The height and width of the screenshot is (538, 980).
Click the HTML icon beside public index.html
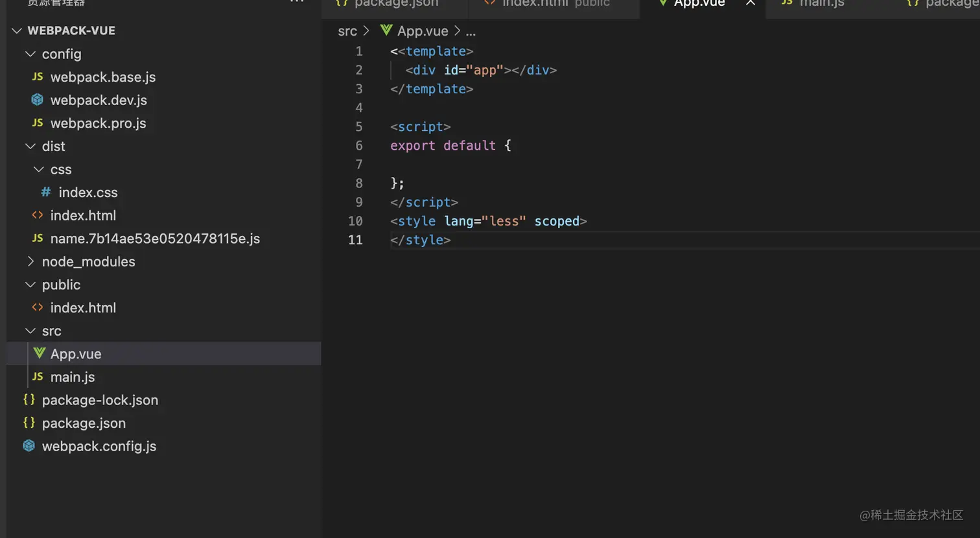[x=38, y=307]
